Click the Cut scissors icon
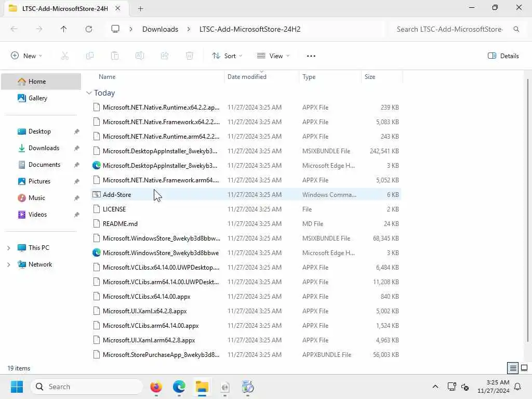The height and width of the screenshot is (399, 532). (65, 56)
